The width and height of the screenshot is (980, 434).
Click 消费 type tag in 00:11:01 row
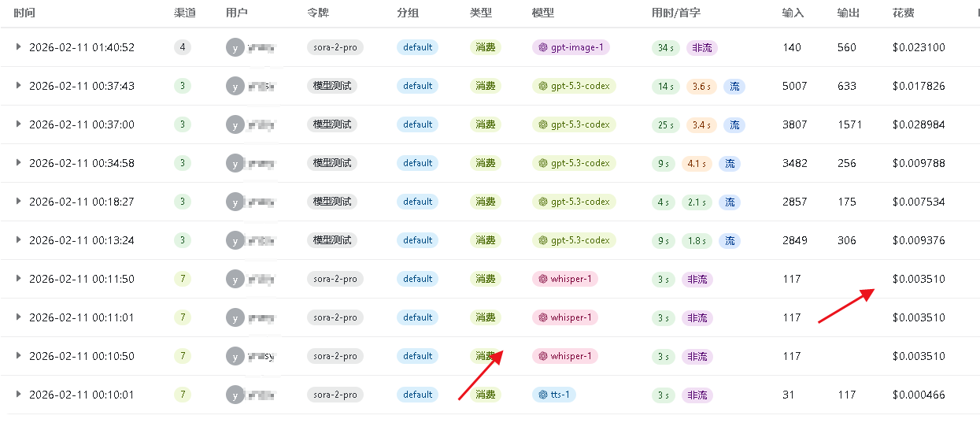pos(486,317)
